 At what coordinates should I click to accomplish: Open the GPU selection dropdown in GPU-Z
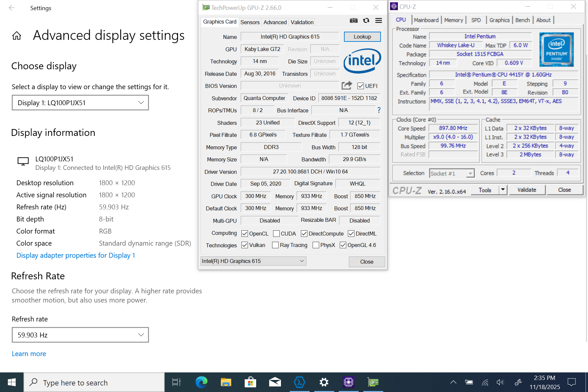pos(253,261)
